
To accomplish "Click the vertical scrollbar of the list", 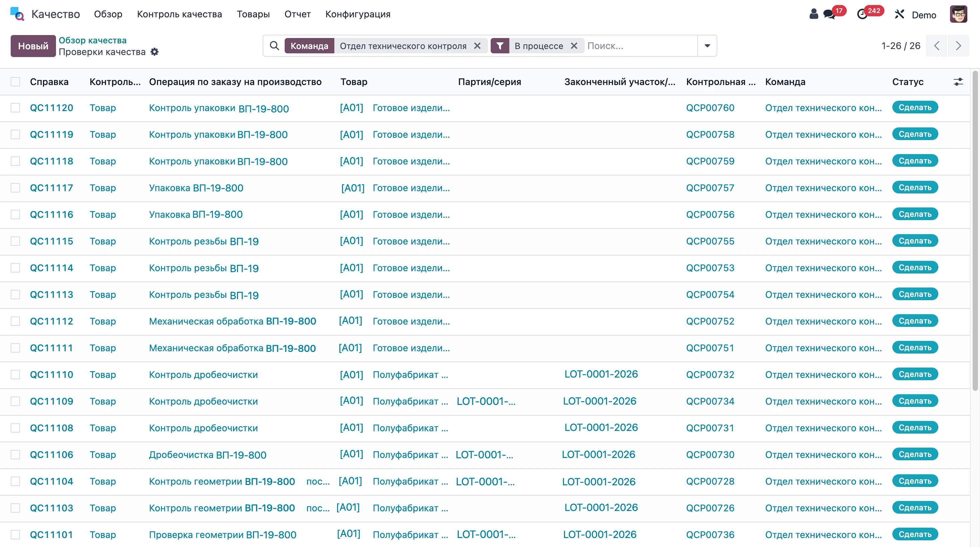I will [975, 231].
